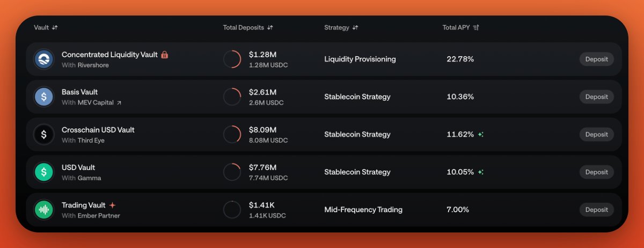Open the USD Vault name
644x248 pixels.
point(78,167)
